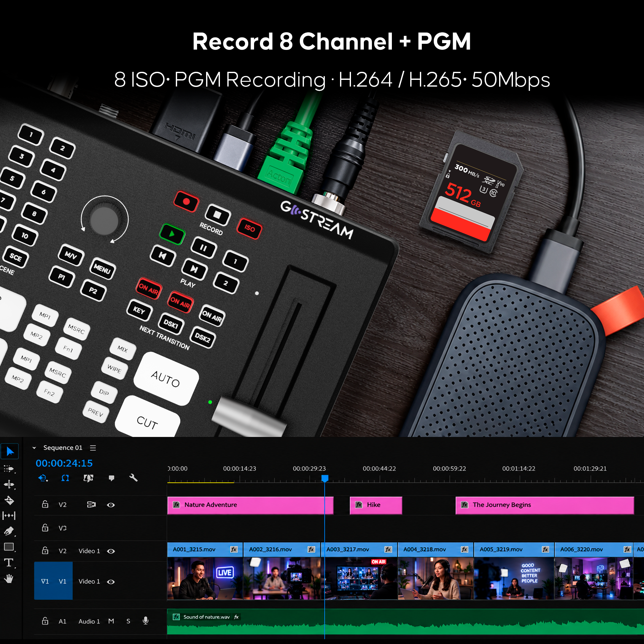Add a marker with the marker icon

pos(111,478)
